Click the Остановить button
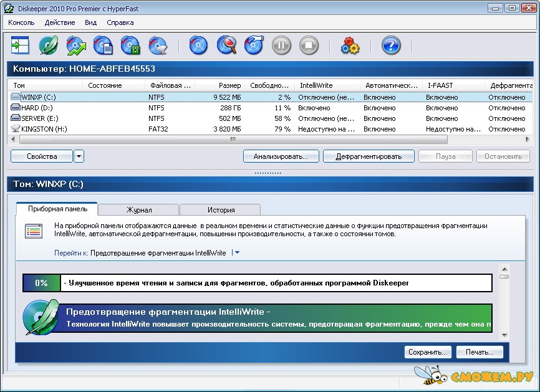The image size is (540, 392). [x=503, y=156]
